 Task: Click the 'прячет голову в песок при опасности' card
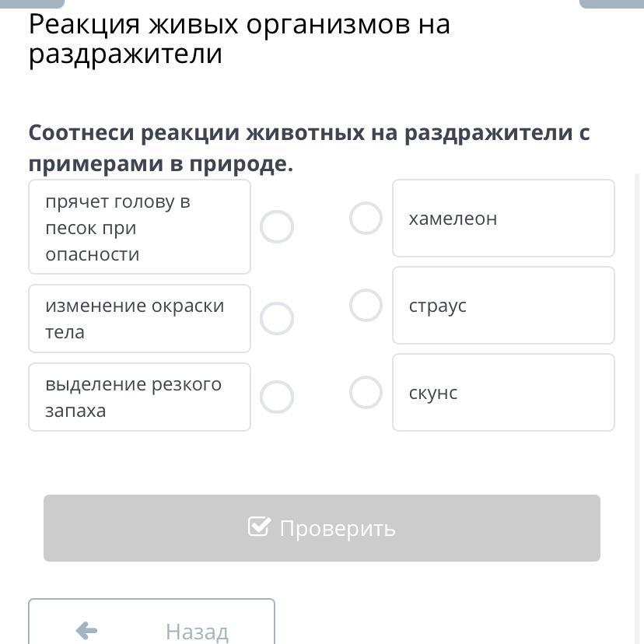coord(139,227)
